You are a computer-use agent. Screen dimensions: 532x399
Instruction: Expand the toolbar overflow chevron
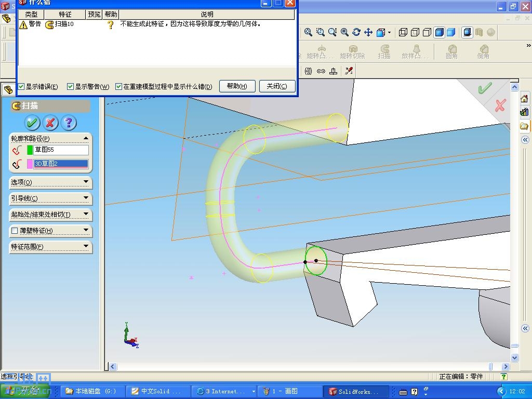click(x=528, y=46)
